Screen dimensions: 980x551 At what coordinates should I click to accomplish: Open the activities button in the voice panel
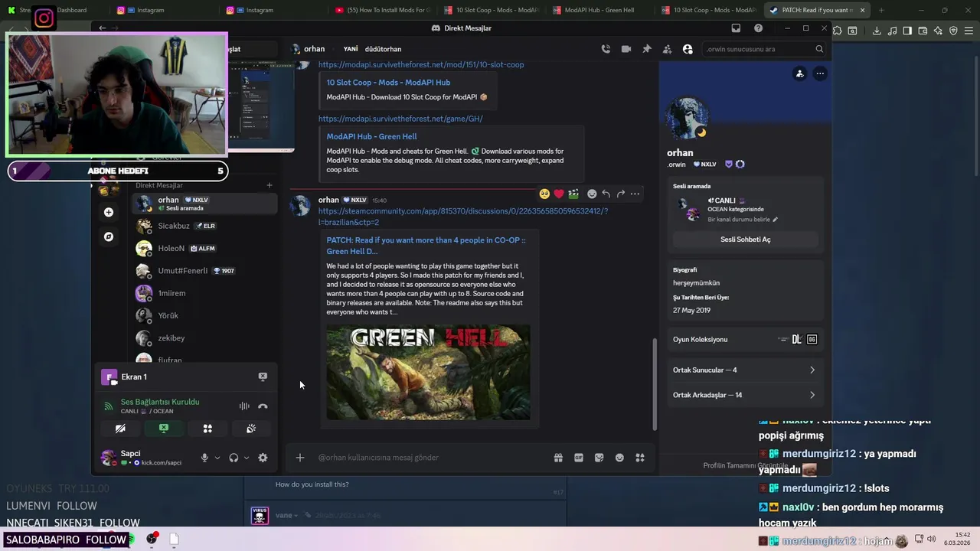pos(207,429)
